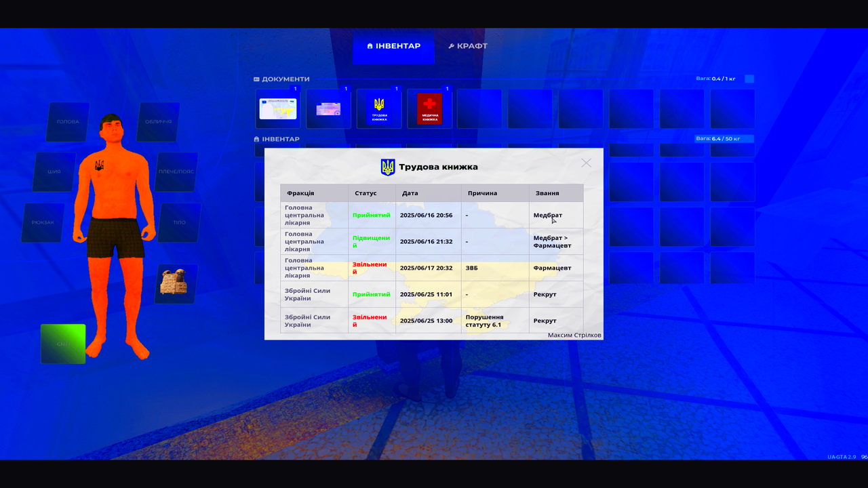This screenshot has height=488, width=868.
Task: Click the date 2025/06/17 20:32
Action: click(x=427, y=268)
